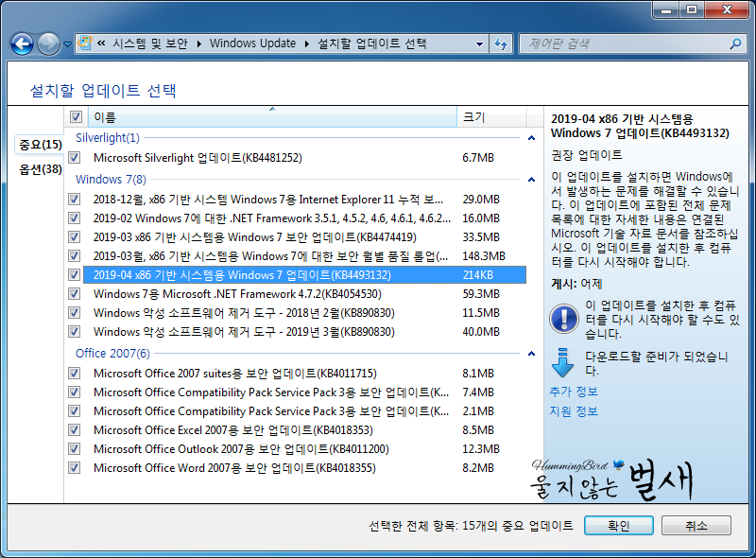
Task: Open the 지원 정보 link
Action: click(574, 411)
